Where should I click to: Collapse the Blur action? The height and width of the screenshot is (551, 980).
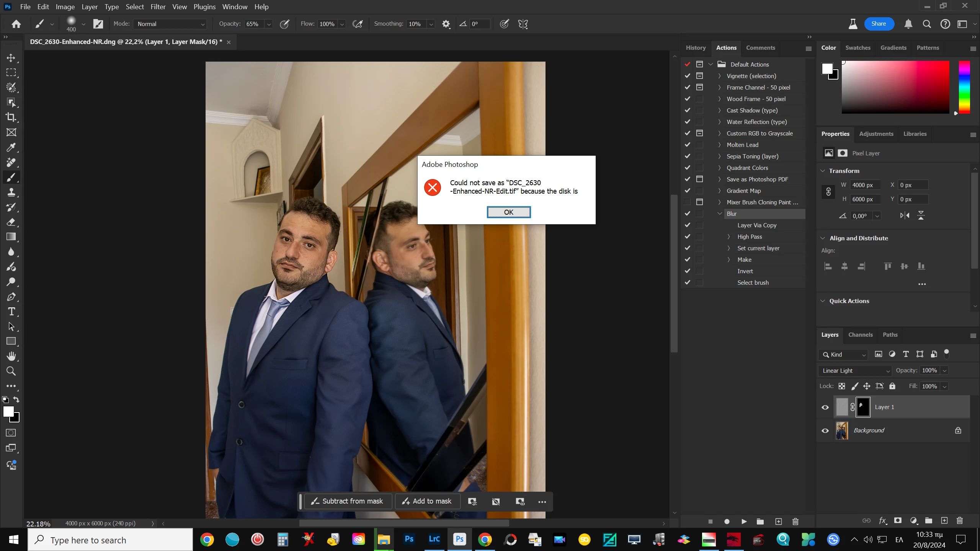(x=720, y=214)
